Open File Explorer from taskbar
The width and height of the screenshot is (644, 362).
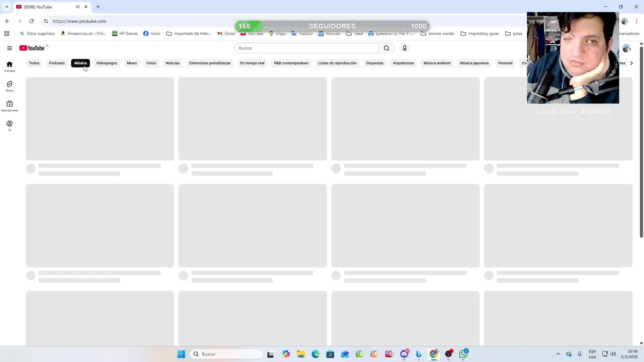[300, 354]
